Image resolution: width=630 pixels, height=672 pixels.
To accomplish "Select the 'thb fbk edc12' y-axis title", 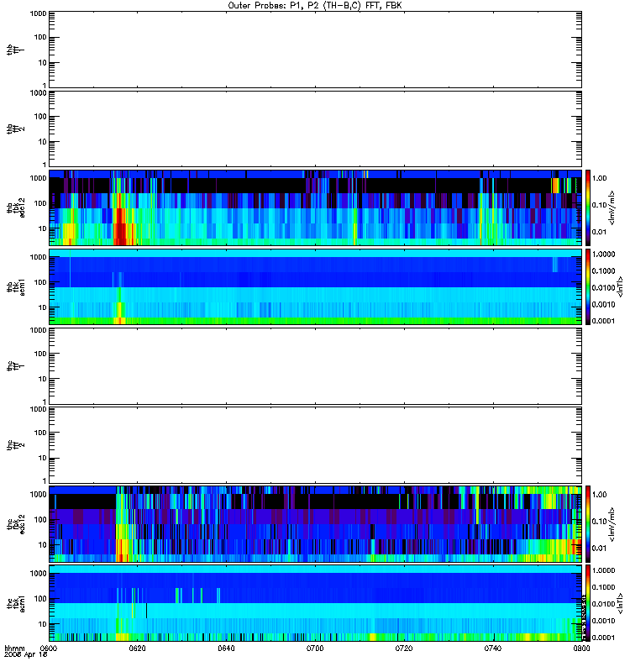I will (x=16, y=207).
